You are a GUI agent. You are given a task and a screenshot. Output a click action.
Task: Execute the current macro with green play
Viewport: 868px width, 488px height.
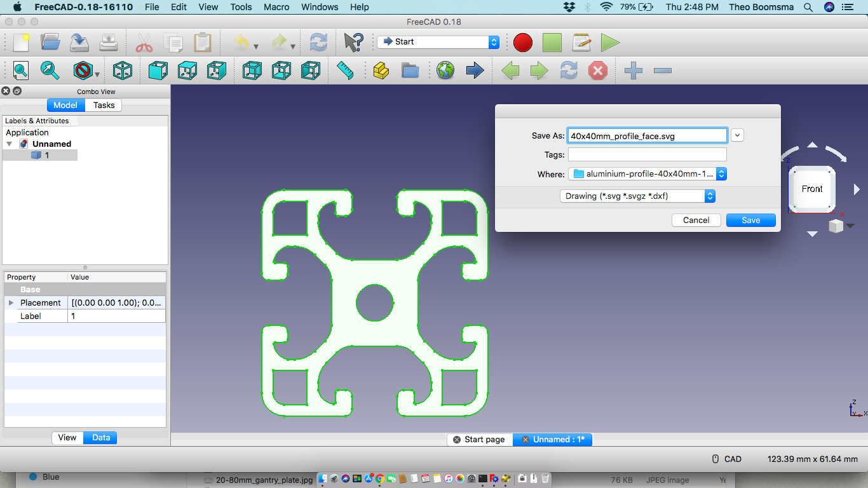click(611, 43)
